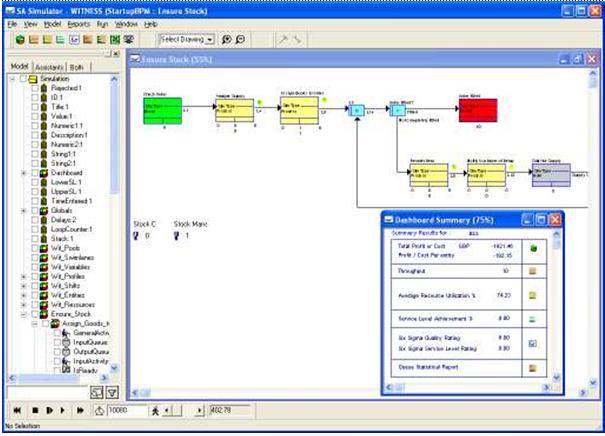Click the Stock C icon in the diagram
The image size is (605, 436).
tap(136, 236)
